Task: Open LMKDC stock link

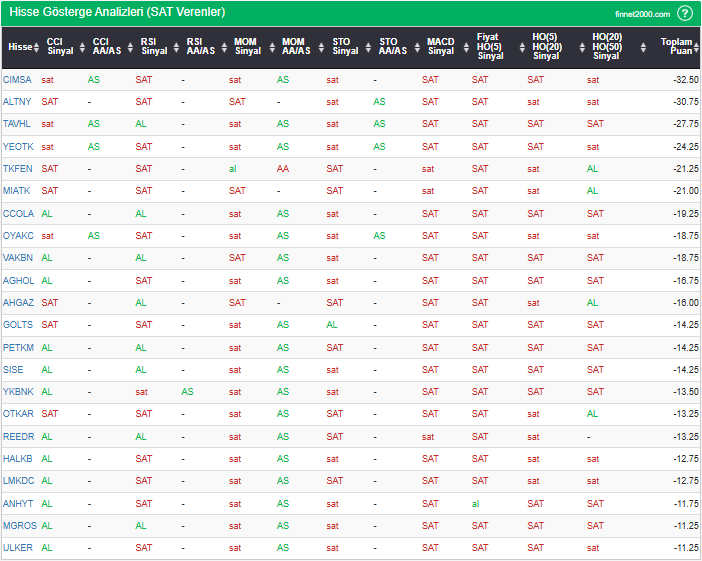Action: (x=18, y=480)
